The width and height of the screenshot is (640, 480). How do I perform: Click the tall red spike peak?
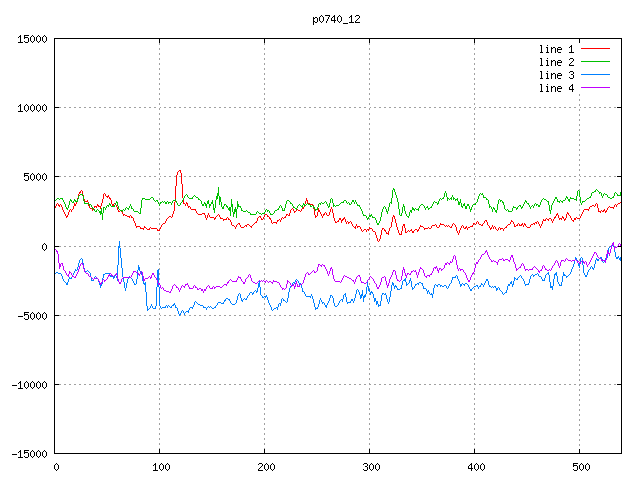point(179,171)
